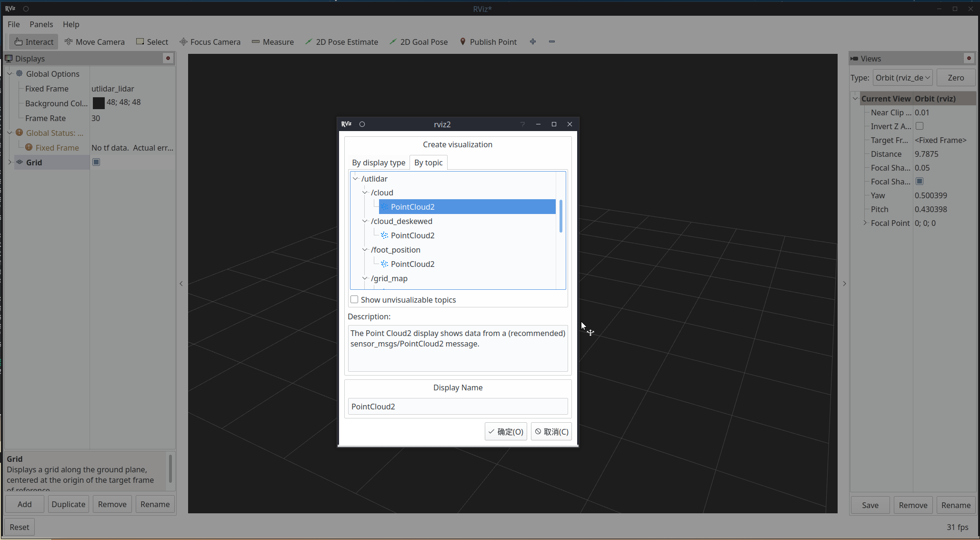Select the Publish Point tool
This screenshot has width=980, height=540.
point(488,42)
